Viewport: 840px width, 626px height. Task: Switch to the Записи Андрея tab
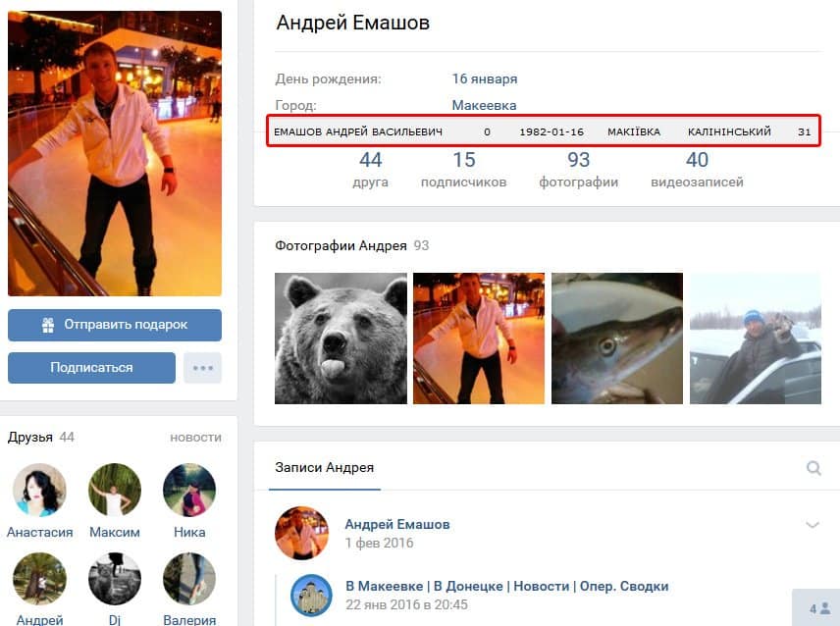click(324, 468)
